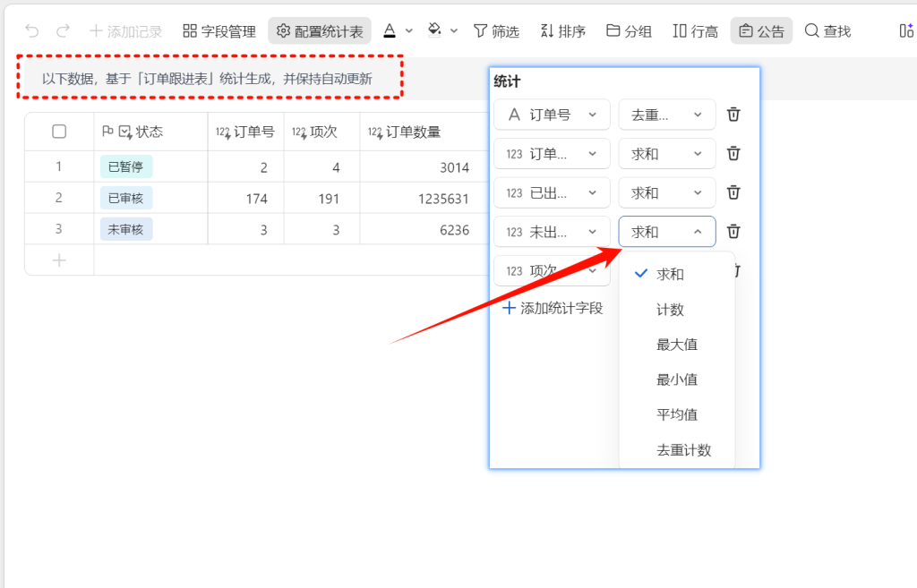The image size is (917, 588).
Task: Click the 已暂停 status tag
Action: click(125, 166)
